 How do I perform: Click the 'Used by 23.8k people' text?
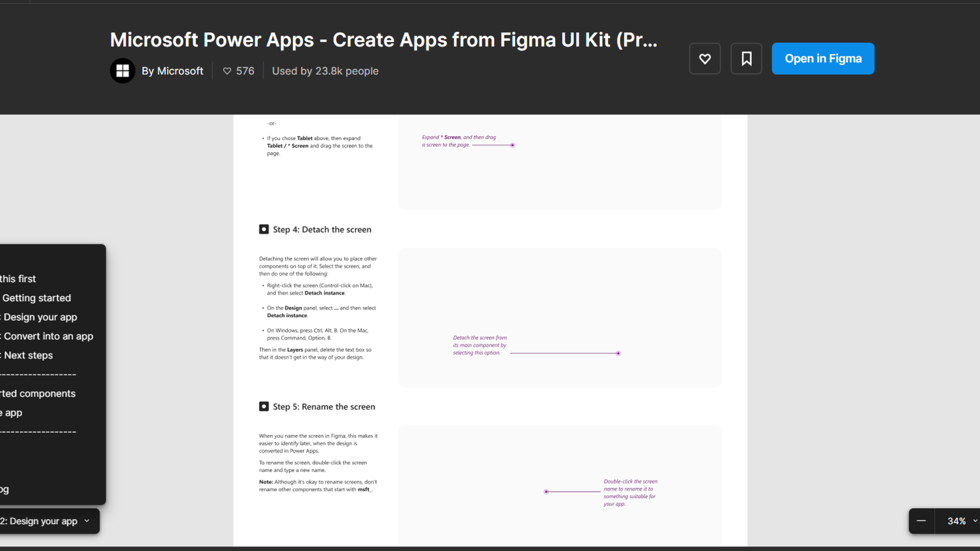(325, 71)
